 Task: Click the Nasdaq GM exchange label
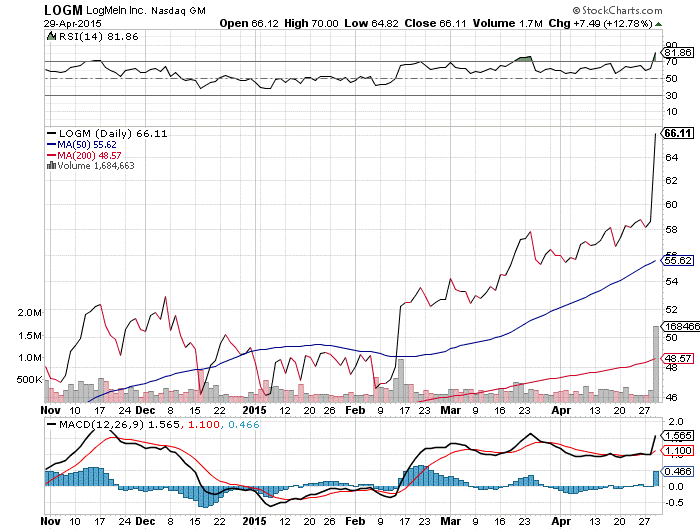(178, 11)
